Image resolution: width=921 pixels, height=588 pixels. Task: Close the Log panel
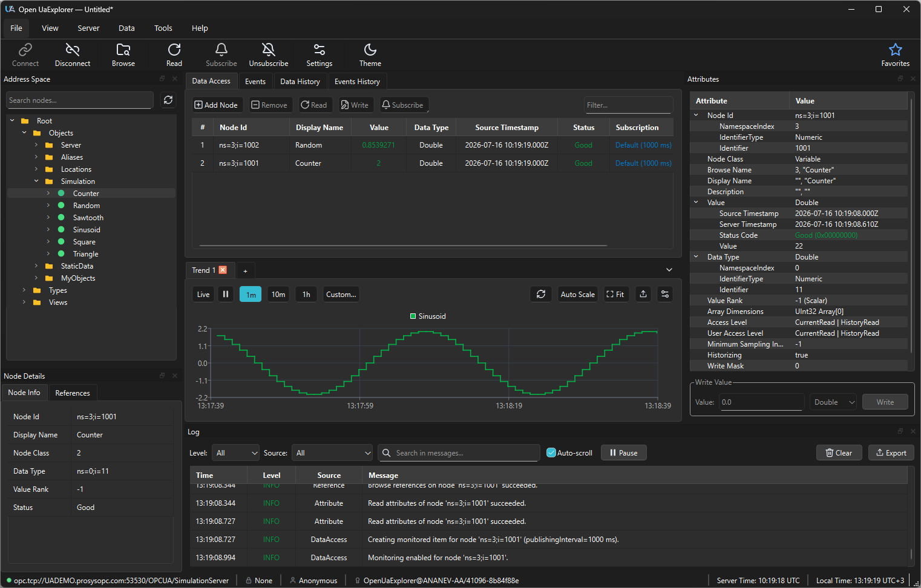pyautogui.click(x=913, y=431)
